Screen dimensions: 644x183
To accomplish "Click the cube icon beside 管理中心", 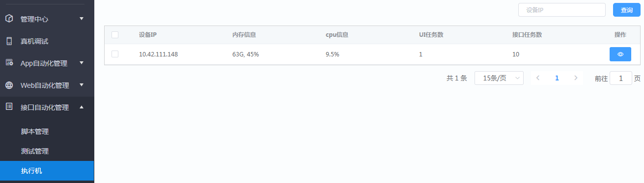I will (9, 19).
